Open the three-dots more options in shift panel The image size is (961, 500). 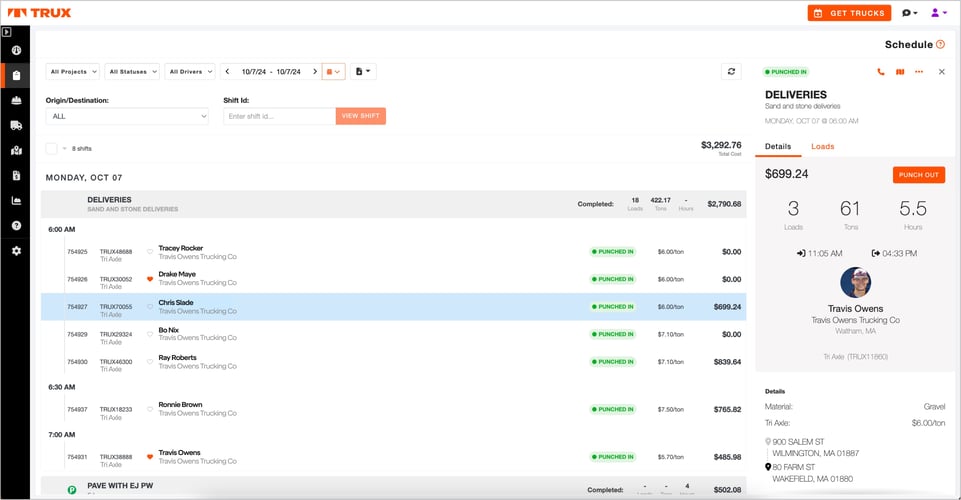click(x=919, y=72)
